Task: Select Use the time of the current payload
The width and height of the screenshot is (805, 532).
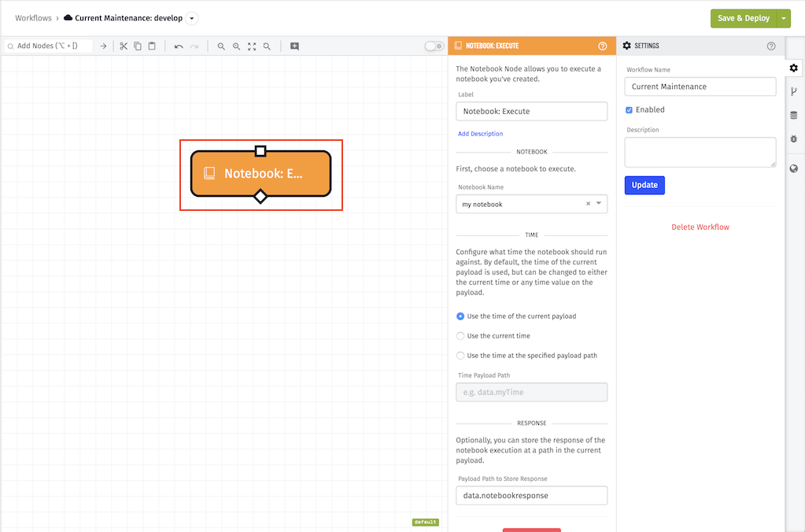Action: coord(460,316)
